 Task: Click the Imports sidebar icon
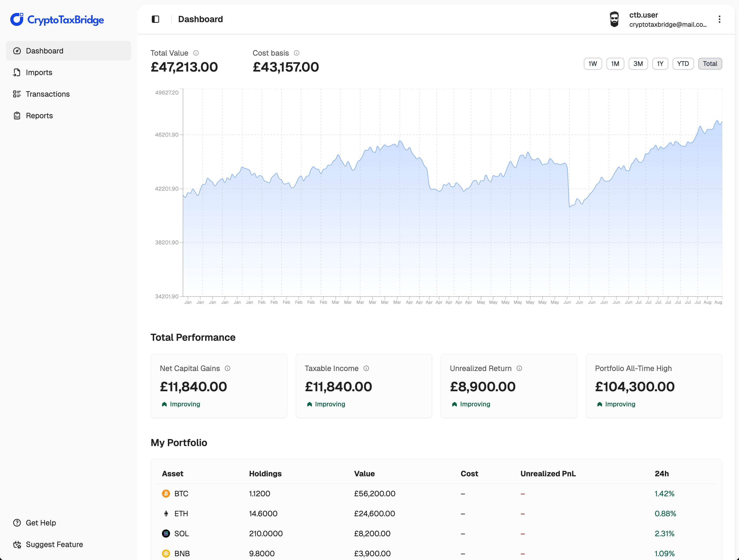coord(17,72)
